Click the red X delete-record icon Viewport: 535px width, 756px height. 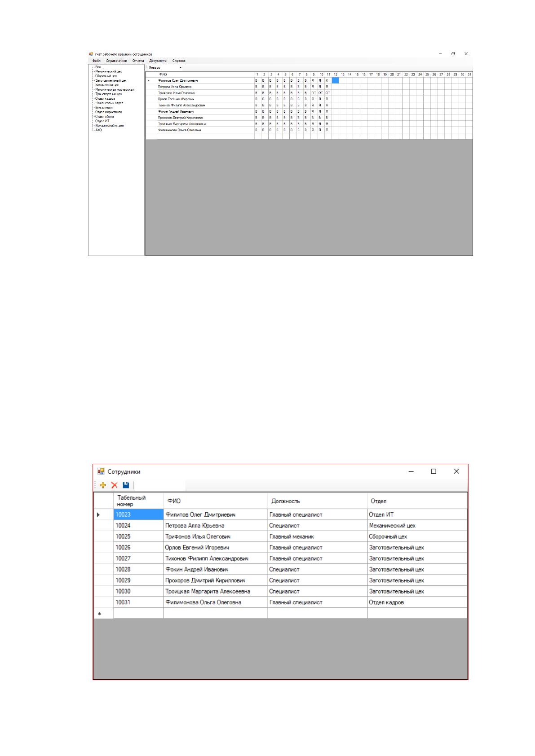point(114,485)
